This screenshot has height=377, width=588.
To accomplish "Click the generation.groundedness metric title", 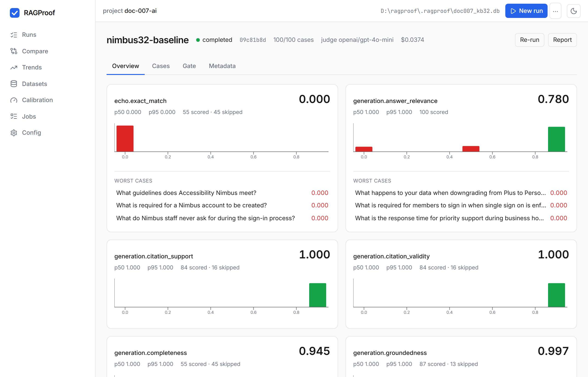I will click(390, 353).
